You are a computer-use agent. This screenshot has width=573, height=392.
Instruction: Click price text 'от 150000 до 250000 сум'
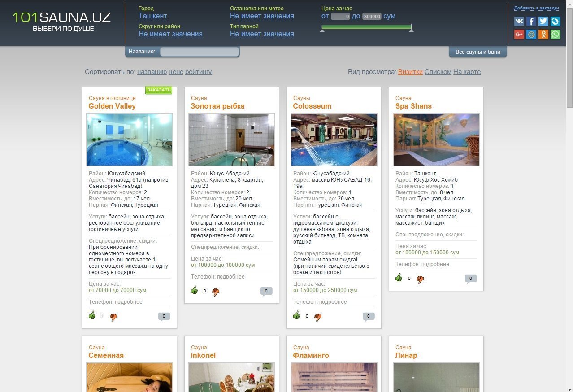click(x=325, y=290)
